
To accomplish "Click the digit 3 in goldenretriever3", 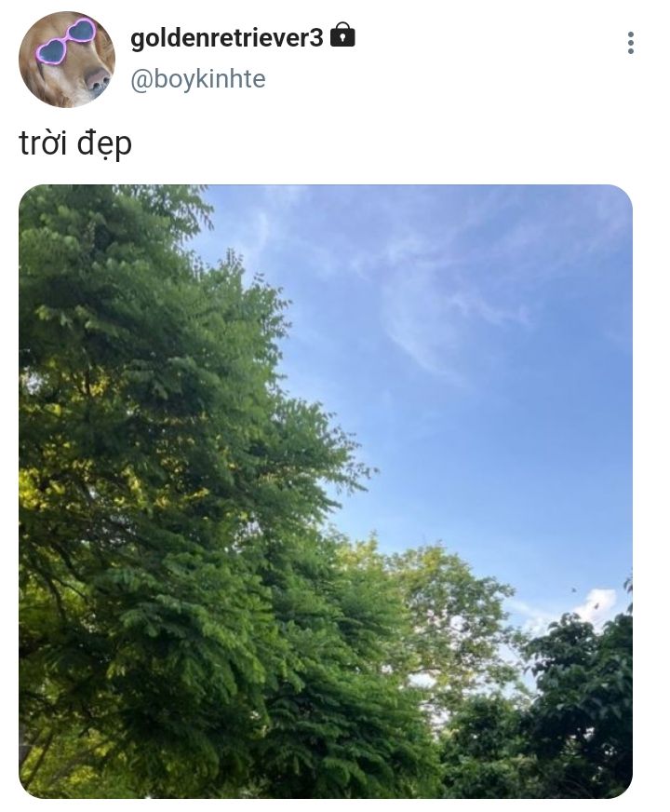I will tap(316, 38).
